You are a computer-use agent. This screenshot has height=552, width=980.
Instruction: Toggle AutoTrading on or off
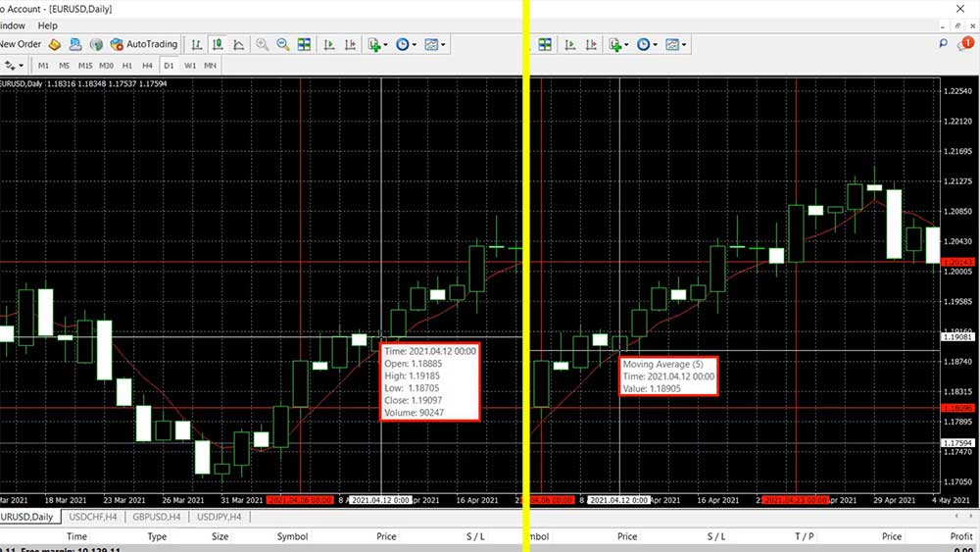coord(144,44)
